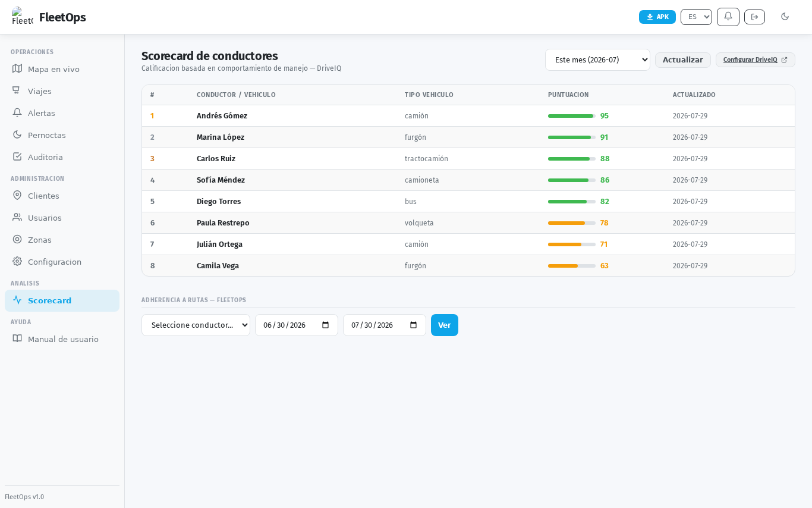812x508 pixels.
Task: Click the map icon beside Mapa en vivo
Action: click(17, 68)
